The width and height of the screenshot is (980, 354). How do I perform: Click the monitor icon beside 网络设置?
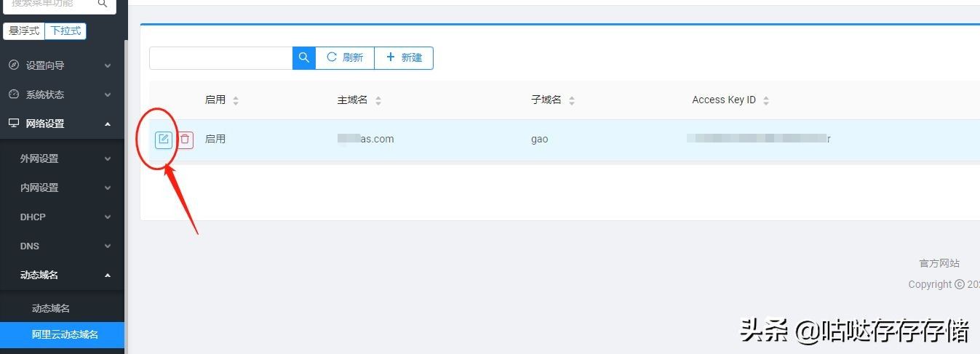[x=14, y=124]
